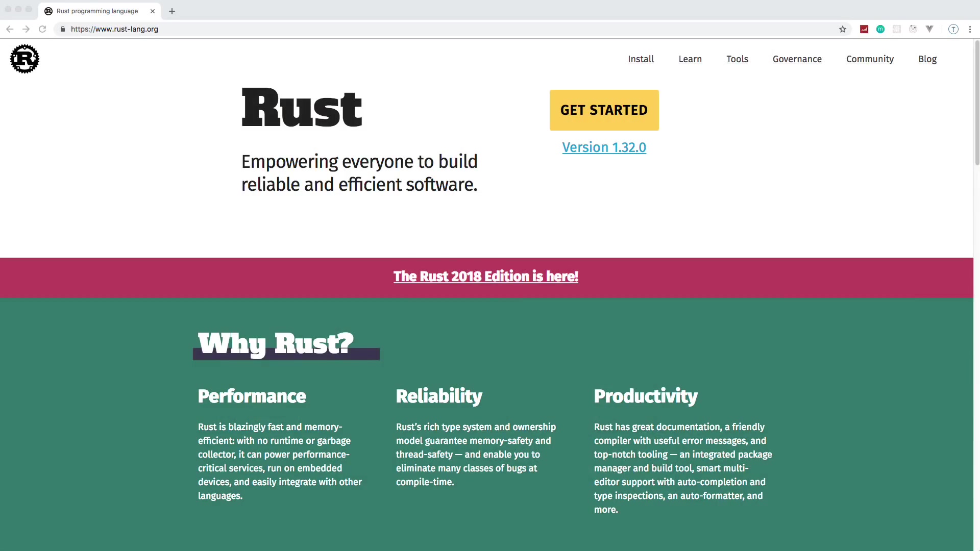Go forward in browser history
Viewport: 980px width, 551px height.
point(26,29)
